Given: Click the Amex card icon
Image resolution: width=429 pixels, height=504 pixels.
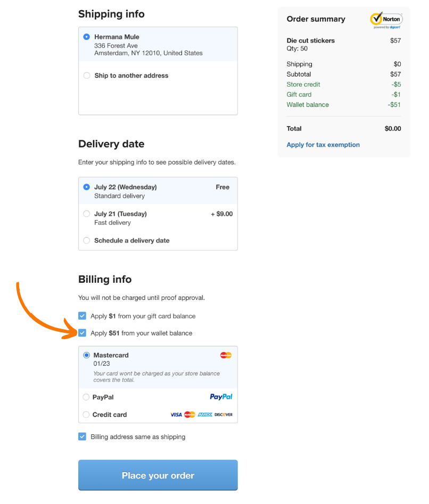Looking at the screenshot, I should (x=205, y=415).
